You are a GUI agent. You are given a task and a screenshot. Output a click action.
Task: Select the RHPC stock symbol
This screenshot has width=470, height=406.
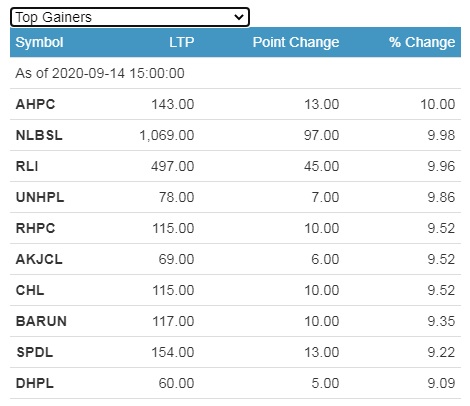35,228
